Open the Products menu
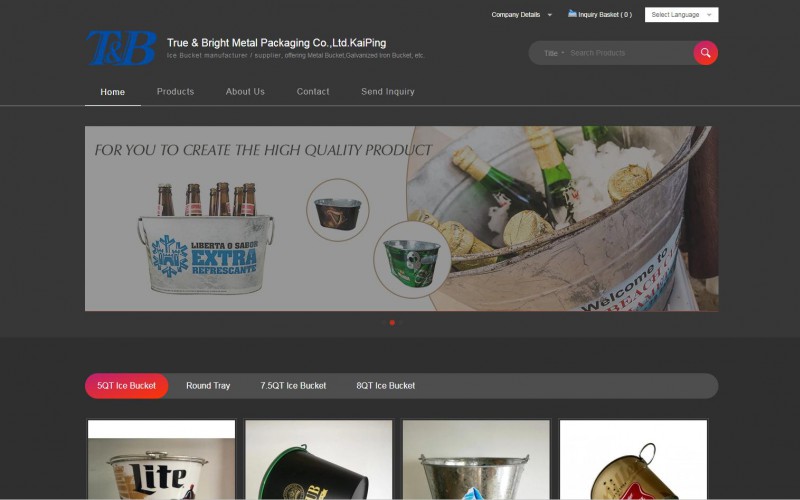800x500 pixels. (x=175, y=92)
